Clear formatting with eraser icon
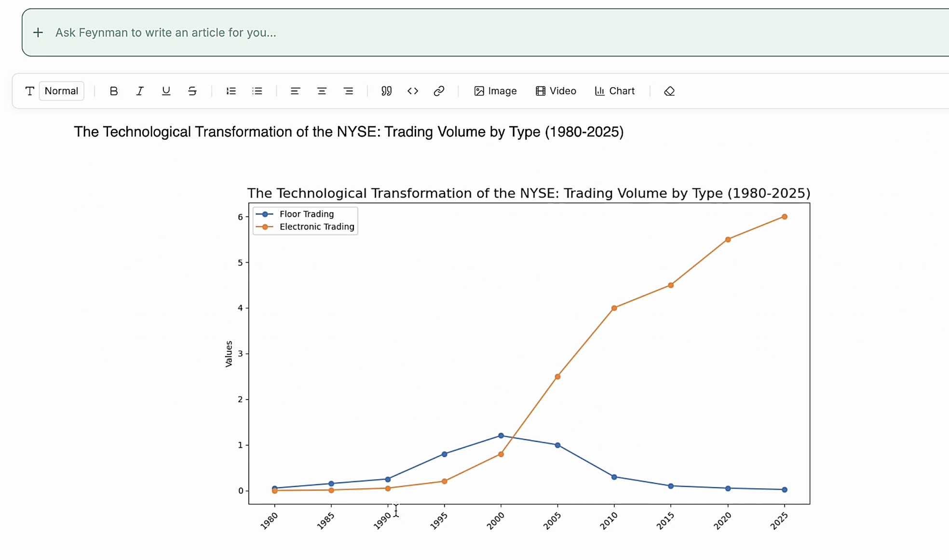Viewport: 949px width, 560px height. point(669,91)
